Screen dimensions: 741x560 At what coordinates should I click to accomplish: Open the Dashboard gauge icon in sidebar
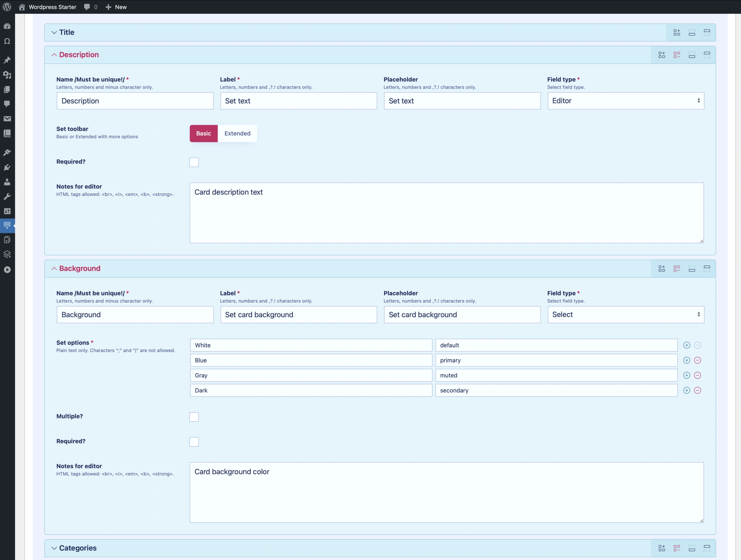pyautogui.click(x=7, y=26)
